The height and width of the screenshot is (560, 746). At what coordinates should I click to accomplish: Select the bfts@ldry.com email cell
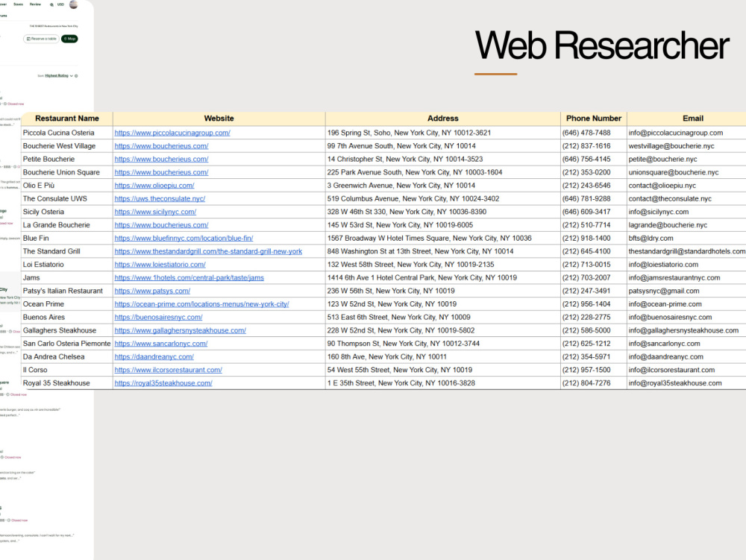point(686,238)
